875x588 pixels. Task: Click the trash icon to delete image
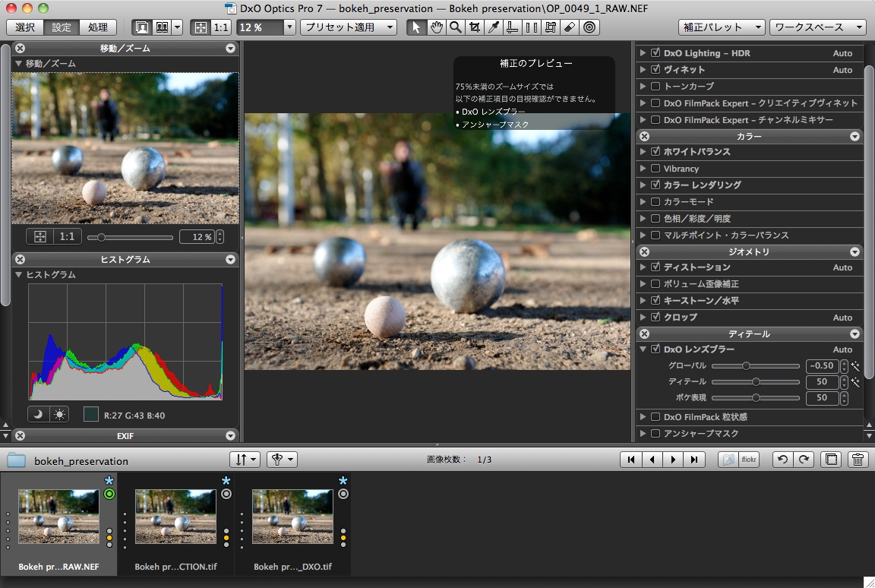[857, 460]
